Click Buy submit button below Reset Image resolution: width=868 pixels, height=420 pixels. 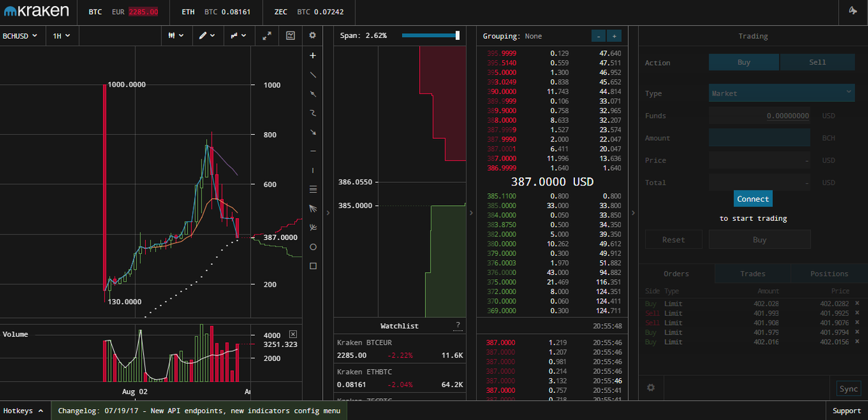(759, 240)
